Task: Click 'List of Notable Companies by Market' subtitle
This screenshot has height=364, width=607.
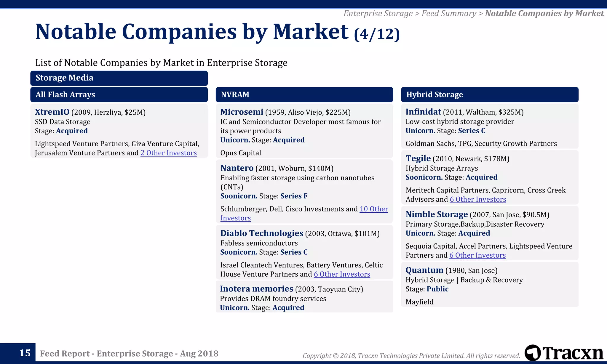Action: pyautogui.click(x=161, y=63)
